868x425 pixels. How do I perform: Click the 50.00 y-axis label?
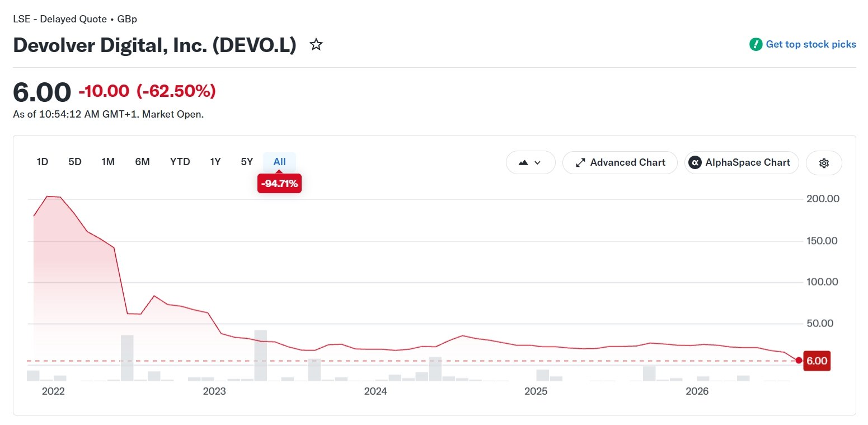click(x=820, y=323)
